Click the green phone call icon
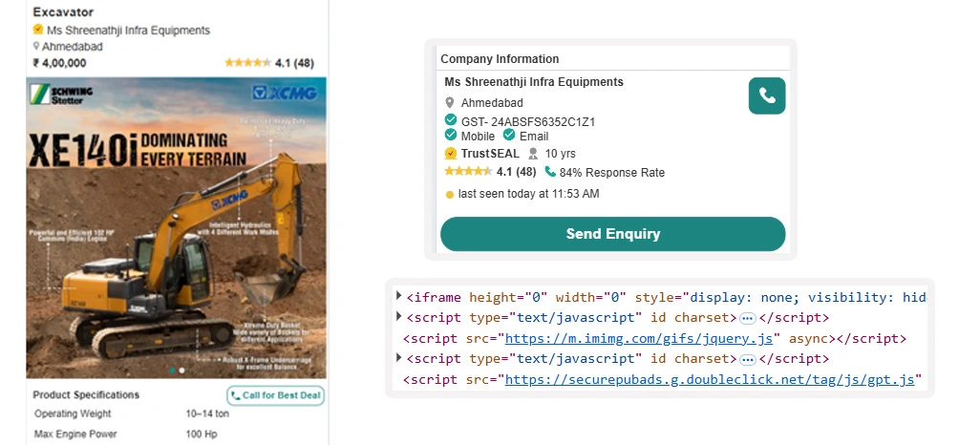The image size is (980, 445). coord(766,95)
